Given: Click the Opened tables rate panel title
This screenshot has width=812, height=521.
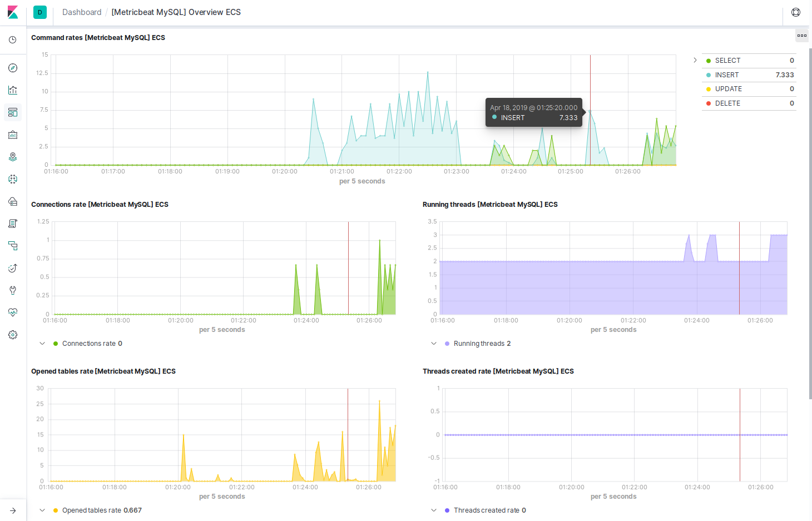Looking at the screenshot, I should click(103, 371).
